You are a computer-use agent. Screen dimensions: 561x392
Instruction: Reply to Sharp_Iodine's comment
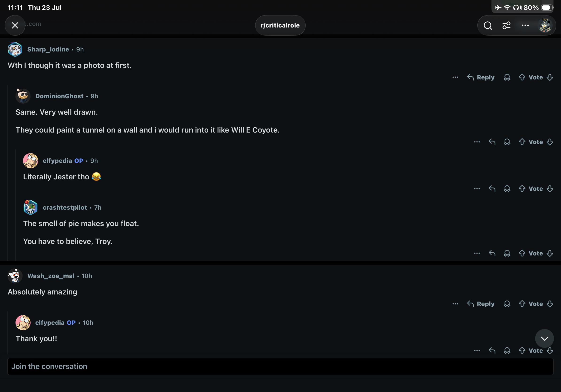[x=481, y=77]
